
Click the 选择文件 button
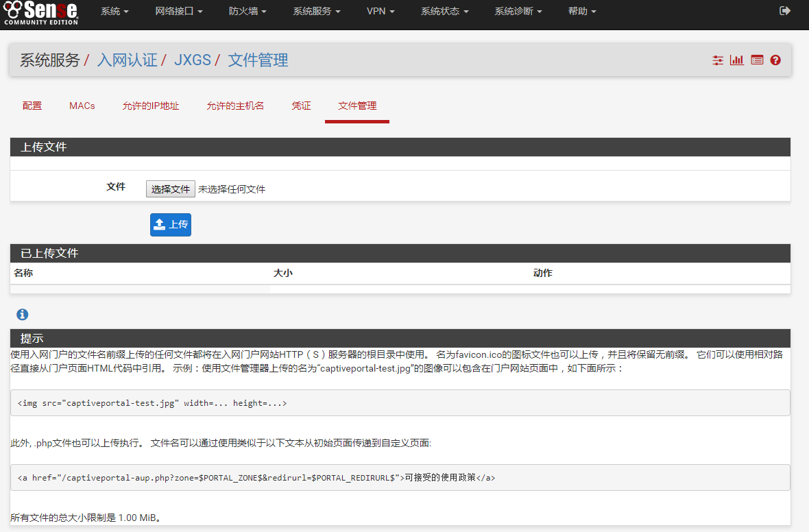(x=171, y=189)
